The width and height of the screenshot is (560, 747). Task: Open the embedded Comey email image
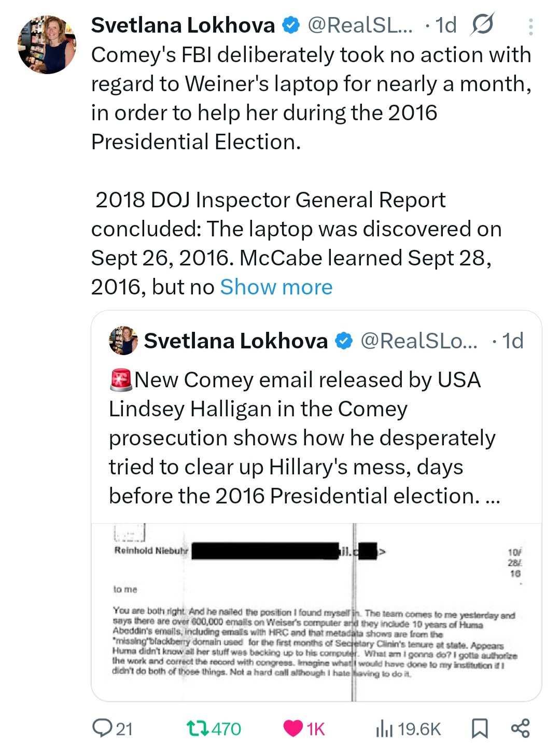click(316, 612)
